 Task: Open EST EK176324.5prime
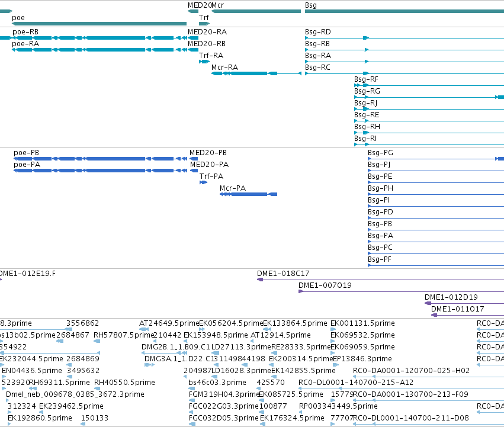point(292,418)
